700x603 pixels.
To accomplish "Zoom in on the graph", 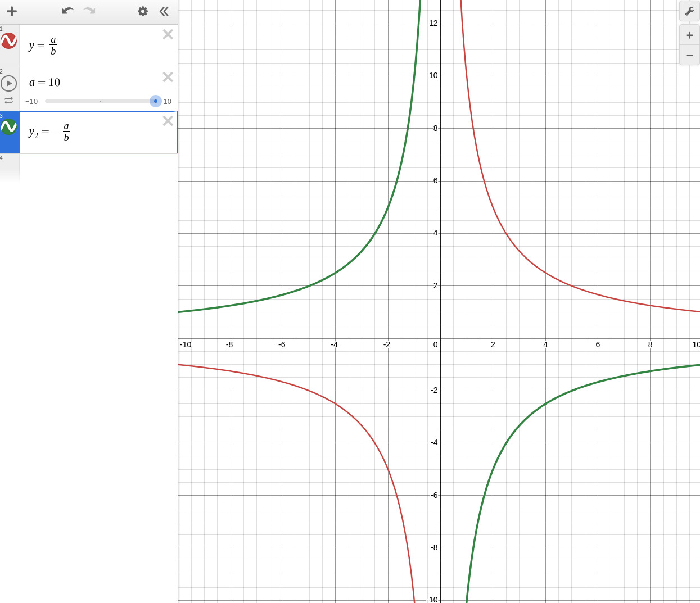I will pyautogui.click(x=689, y=35).
